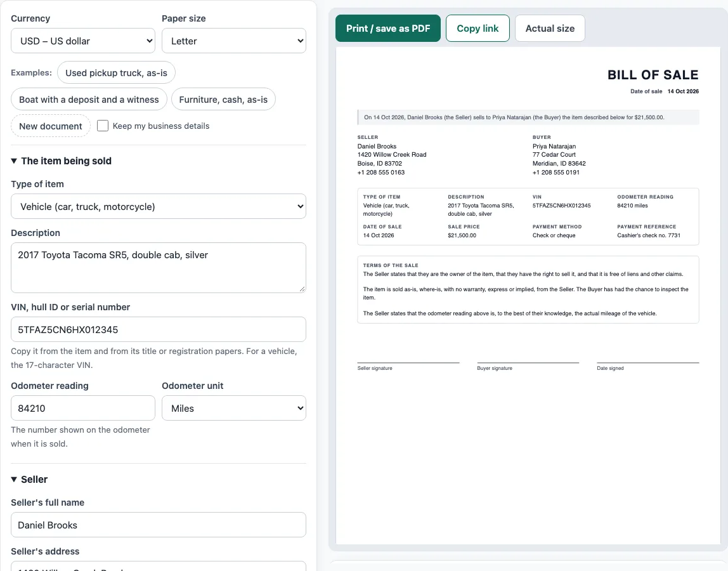Image resolution: width=728 pixels, height=571 pixels.
Task: Open the Paper size dropdown
Action: [x=233, y=41]
